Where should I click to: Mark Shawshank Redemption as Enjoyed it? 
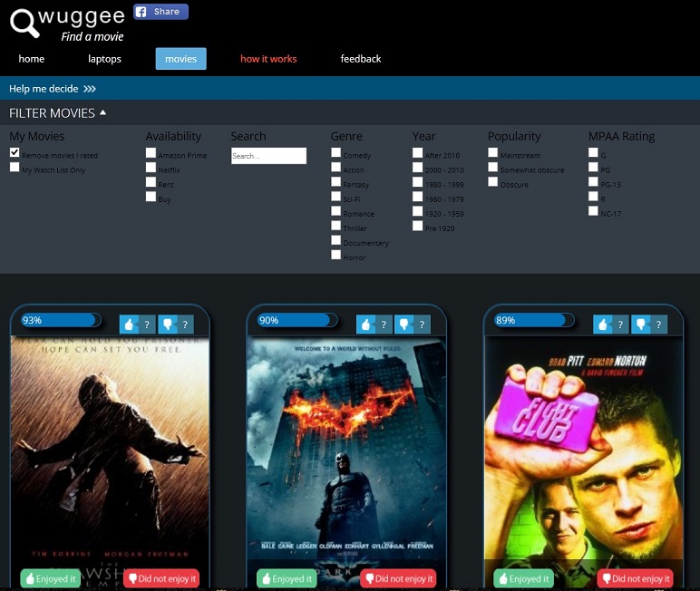tap(51, 578)
